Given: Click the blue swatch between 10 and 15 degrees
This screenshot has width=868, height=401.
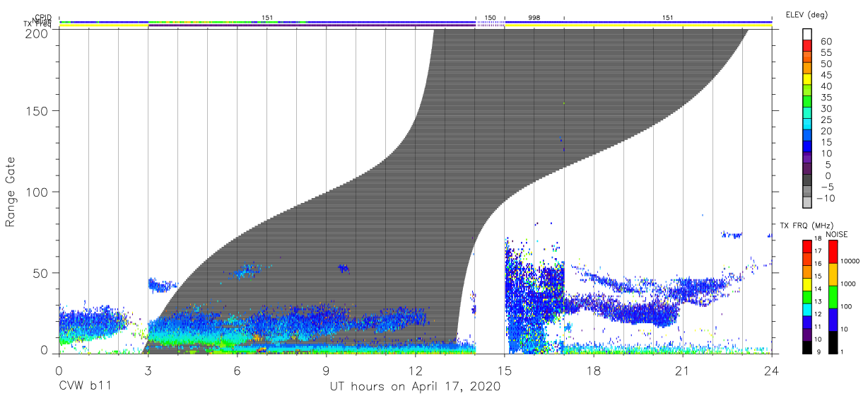Looking at the screenshot, I should point(808,148).
